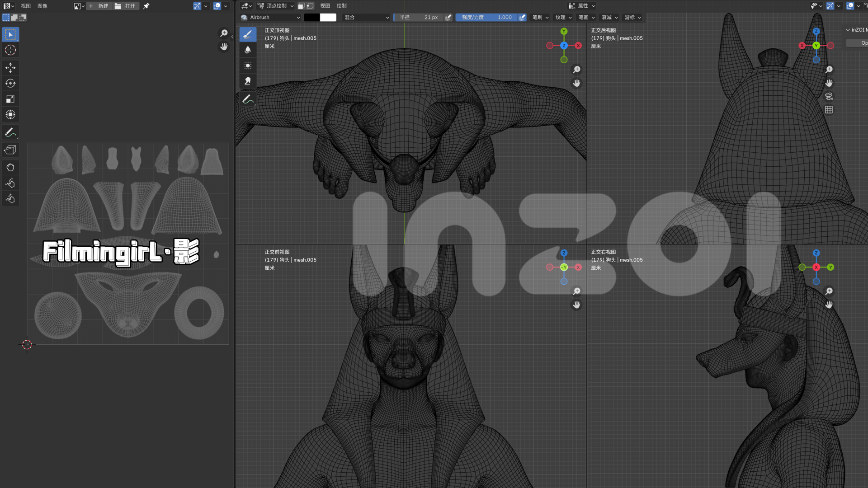Select the Draw brush tool in 3D viewport
The width and height of the screenshot is (868, 488).
(248, 34)
